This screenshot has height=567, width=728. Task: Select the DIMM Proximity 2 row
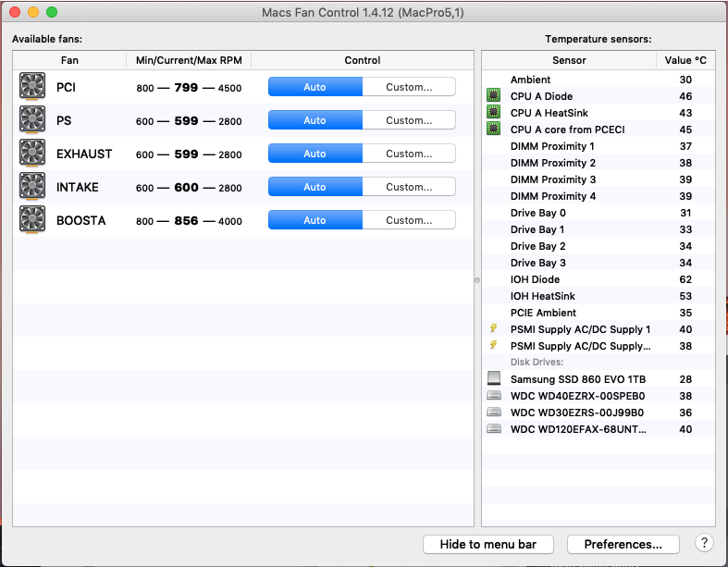coord(598,163)
